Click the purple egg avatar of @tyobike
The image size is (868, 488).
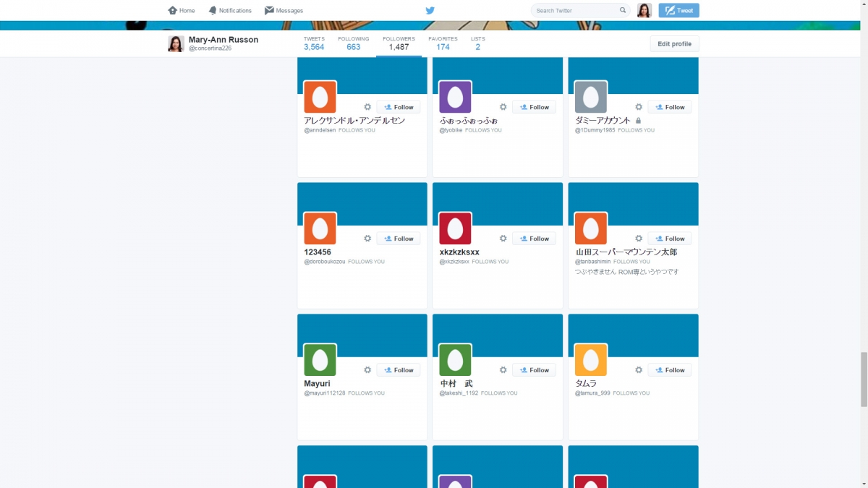tap(456, 97)
